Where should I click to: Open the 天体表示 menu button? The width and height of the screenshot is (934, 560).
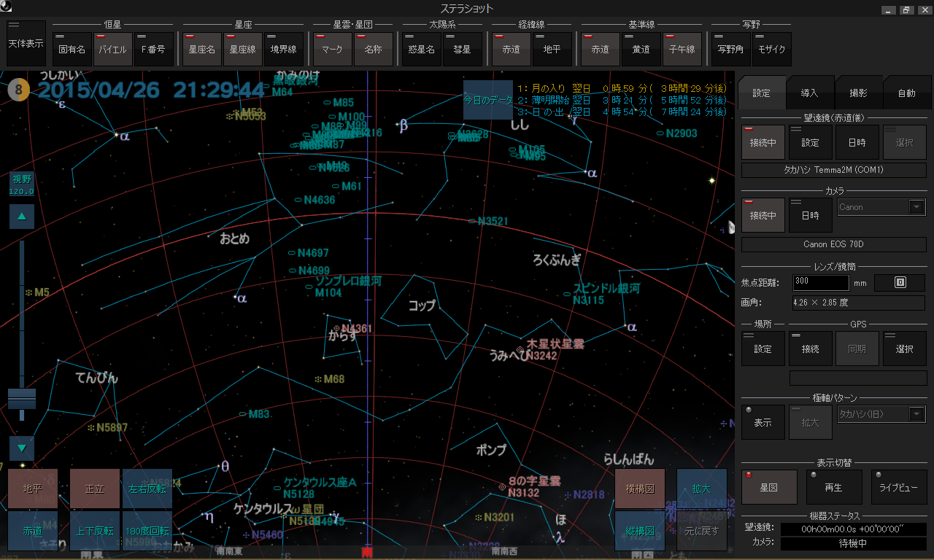pyautogui.click(x=26, y=44)
